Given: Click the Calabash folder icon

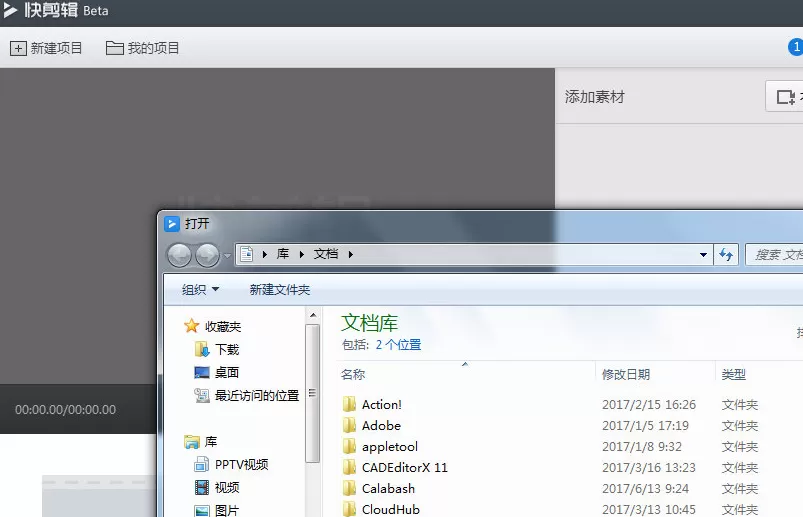Looking at the screenshot, I should click(x=349, y=488).
